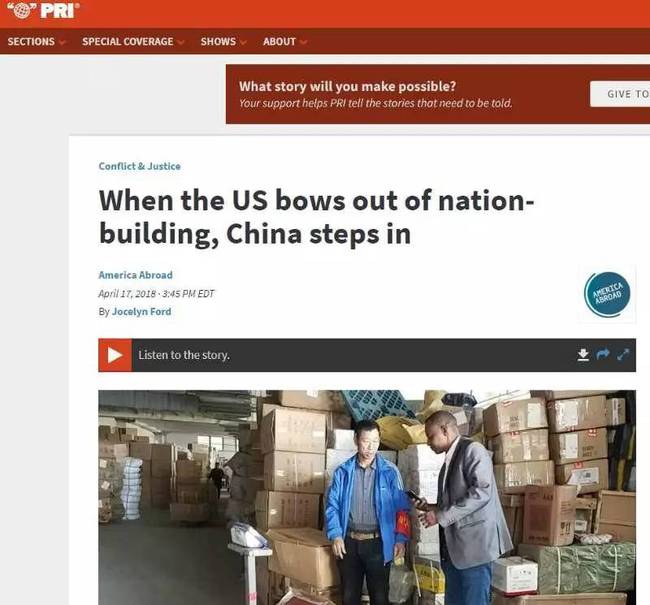
Task: Open the Shows menu label
Action: [x=218, y=42]
